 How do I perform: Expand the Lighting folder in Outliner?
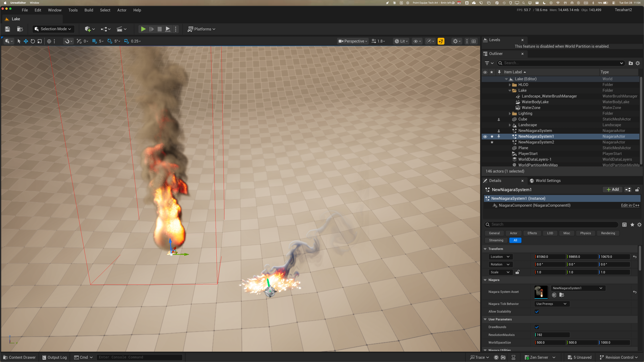510,113
